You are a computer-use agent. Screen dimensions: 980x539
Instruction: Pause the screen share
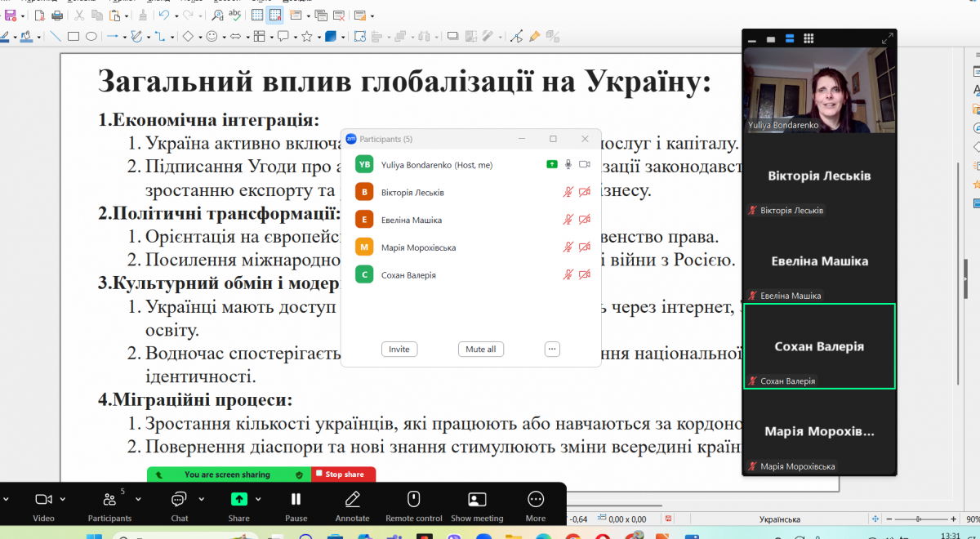click(x=296, y=499)
